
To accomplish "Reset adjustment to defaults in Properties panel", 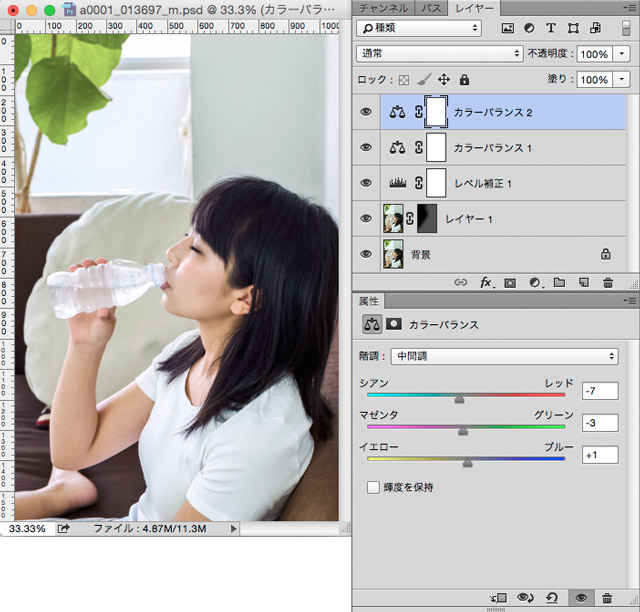I will (553, 598).
